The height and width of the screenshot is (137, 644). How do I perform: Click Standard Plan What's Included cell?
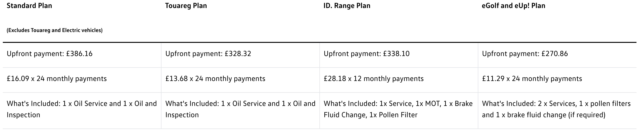pyautogui.click(x=82, y=111)
